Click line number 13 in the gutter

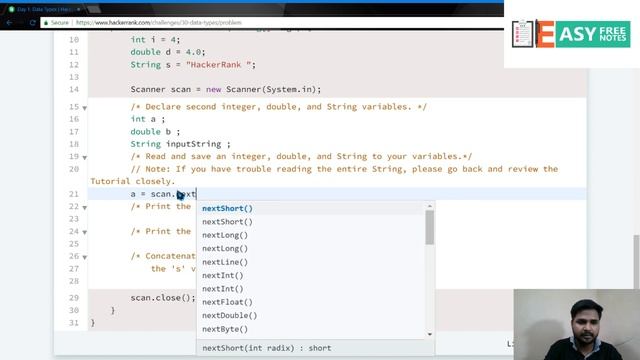pos(74,77)
